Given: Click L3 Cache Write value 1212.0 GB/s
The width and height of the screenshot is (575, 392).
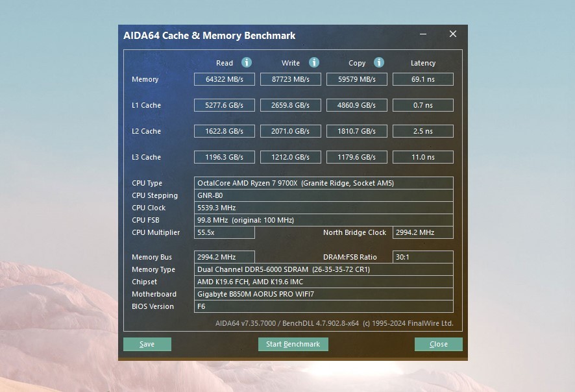Looking at the screenshot, I should (x=291, y=157).
